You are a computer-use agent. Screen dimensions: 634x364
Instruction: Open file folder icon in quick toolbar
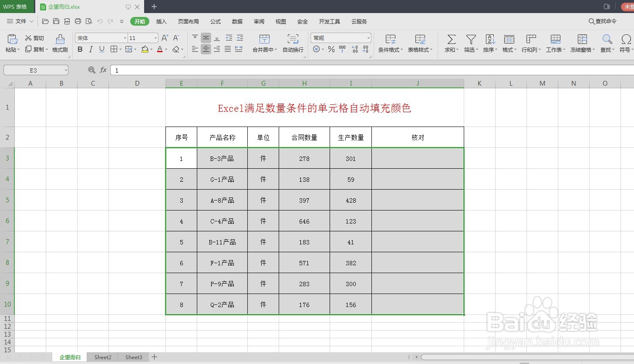click(45, 21)
